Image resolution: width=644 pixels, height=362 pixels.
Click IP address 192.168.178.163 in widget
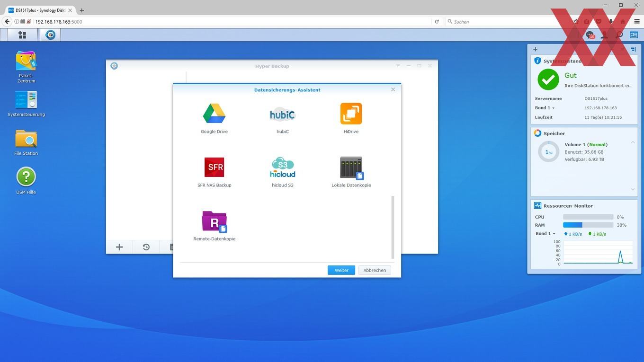[600, 108]
